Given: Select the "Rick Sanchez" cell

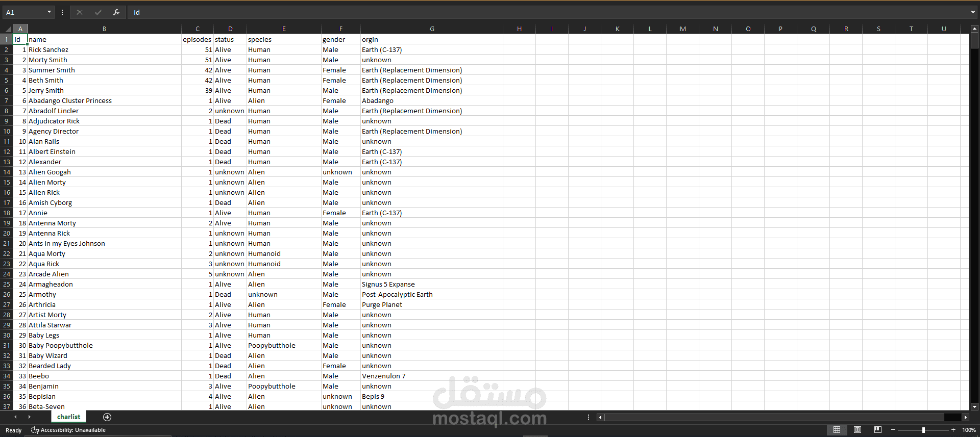Looking at the screenshot, I should point(104,49).
